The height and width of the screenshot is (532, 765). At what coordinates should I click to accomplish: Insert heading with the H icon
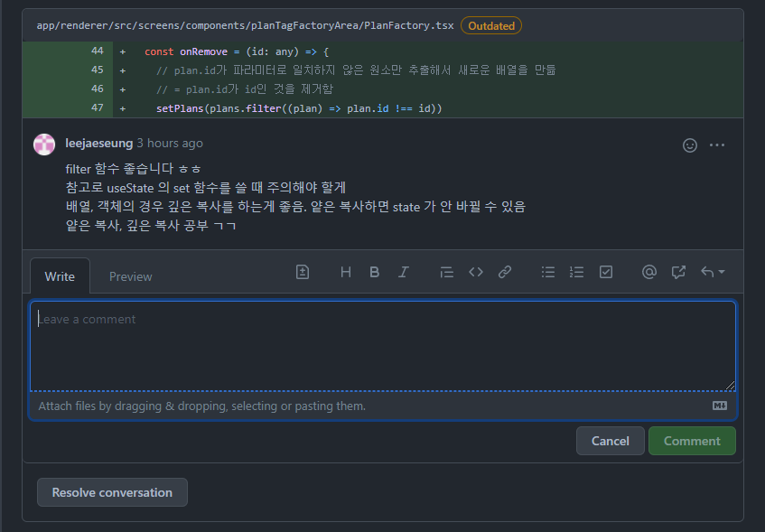pyautogui.click(x=345, y=272)
